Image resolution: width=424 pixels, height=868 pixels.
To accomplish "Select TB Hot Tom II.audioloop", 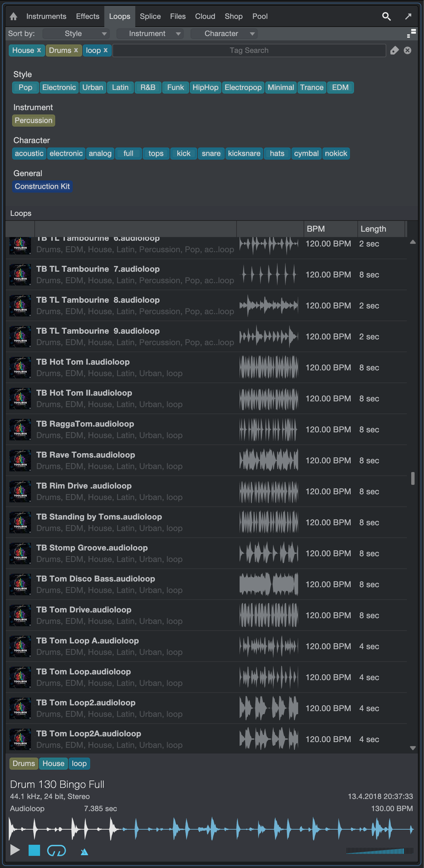I will [x=206, y=399].
